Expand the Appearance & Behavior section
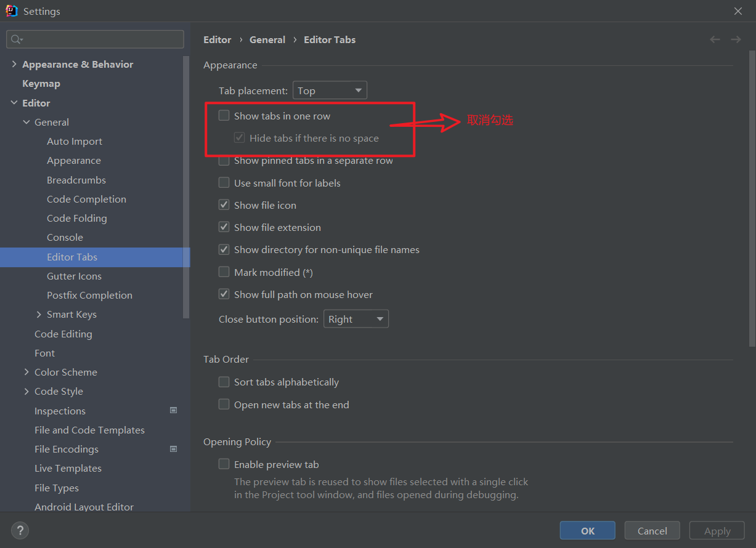 pyautogui.click(x=14, y=64)
